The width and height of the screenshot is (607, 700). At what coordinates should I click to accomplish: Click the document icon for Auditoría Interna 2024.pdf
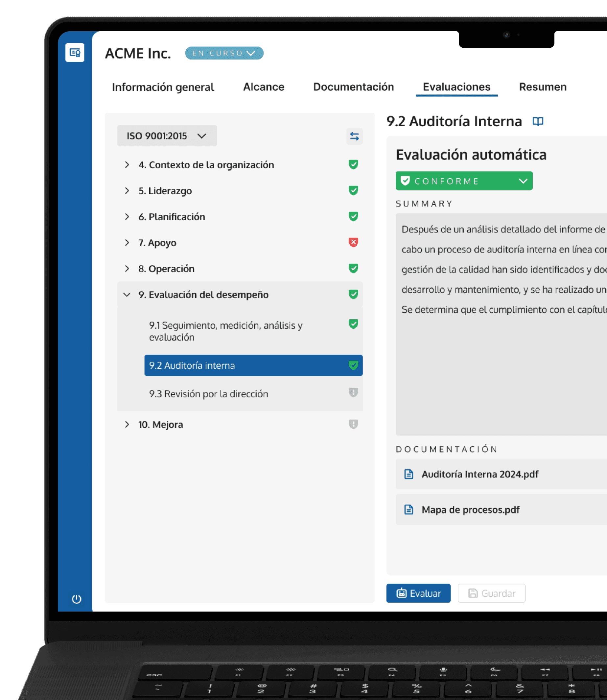click(409, 474)
